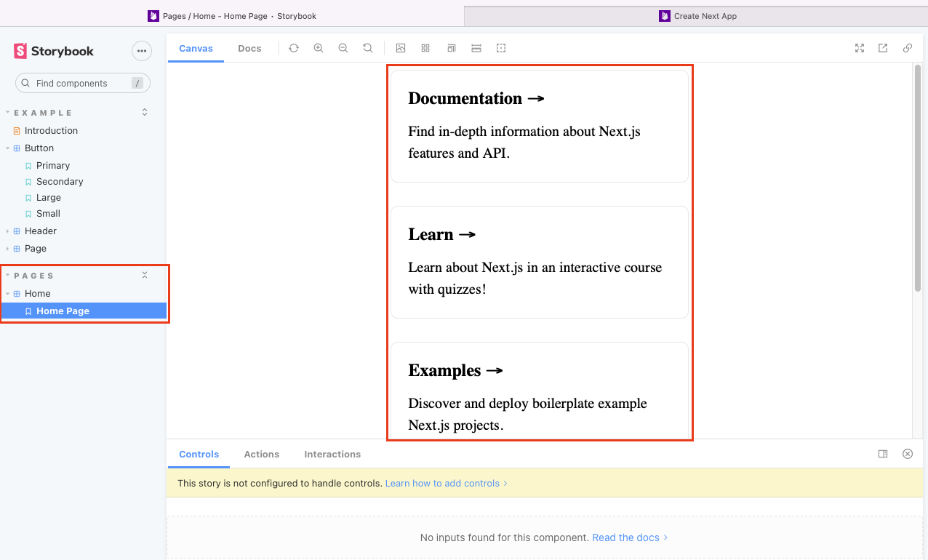Select the Large button story

pos(49,198)
